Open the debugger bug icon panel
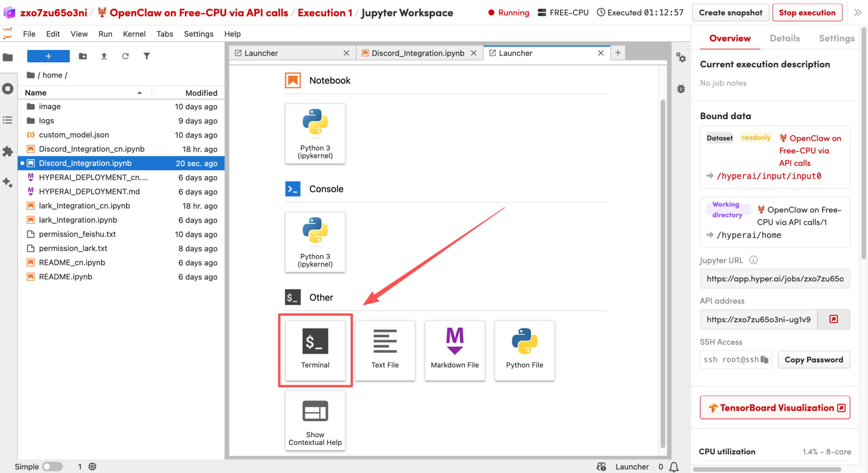The width and height of the screenshot is (868, 473). [681, 89]
